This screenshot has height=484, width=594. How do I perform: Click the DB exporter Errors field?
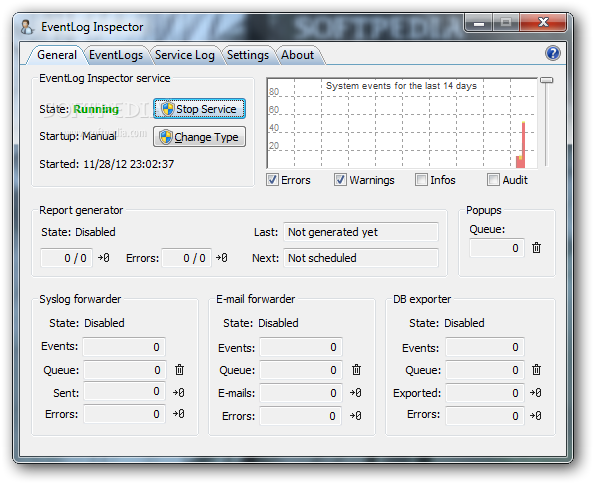[x=485, y=416]
